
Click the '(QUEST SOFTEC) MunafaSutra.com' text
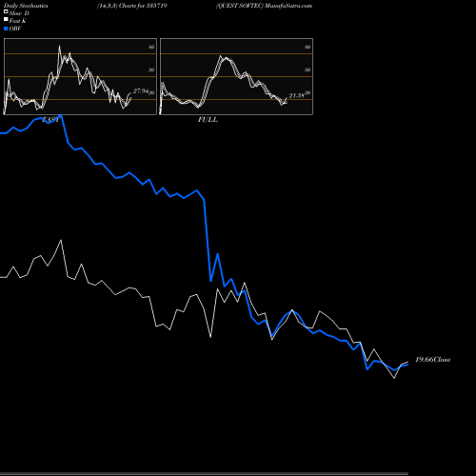[264, 6]
